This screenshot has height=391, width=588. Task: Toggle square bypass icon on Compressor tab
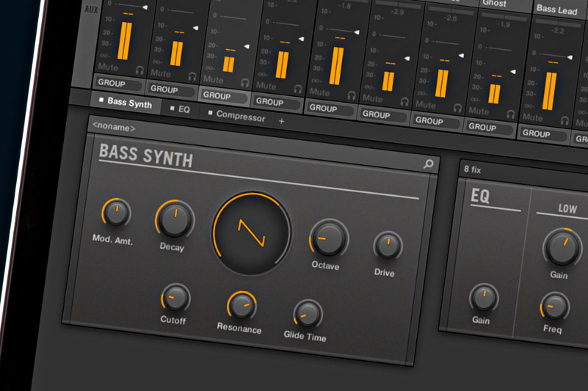[211, 112]
